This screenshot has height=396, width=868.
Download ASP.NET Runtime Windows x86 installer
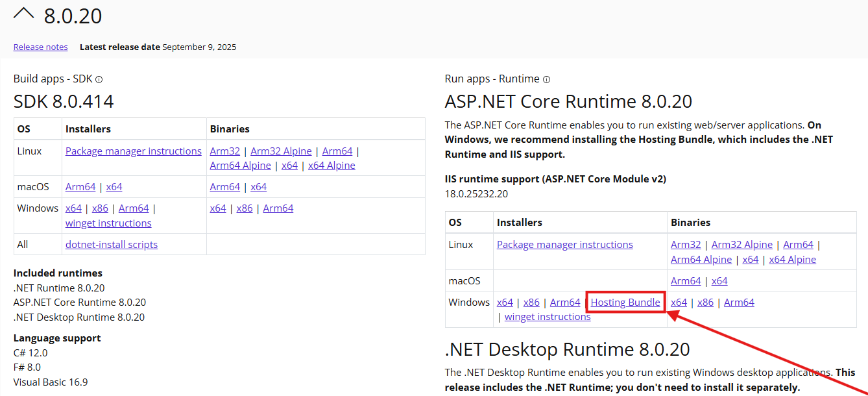(531, 302)
